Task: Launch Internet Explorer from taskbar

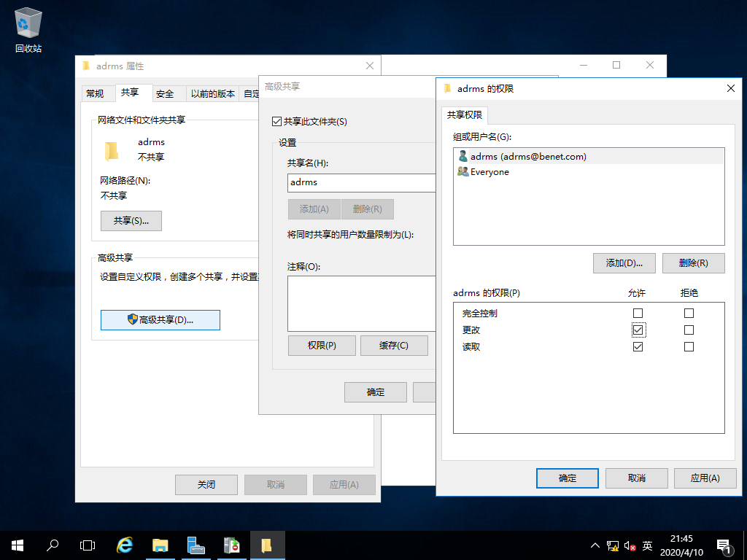Action: coord(124,545)
